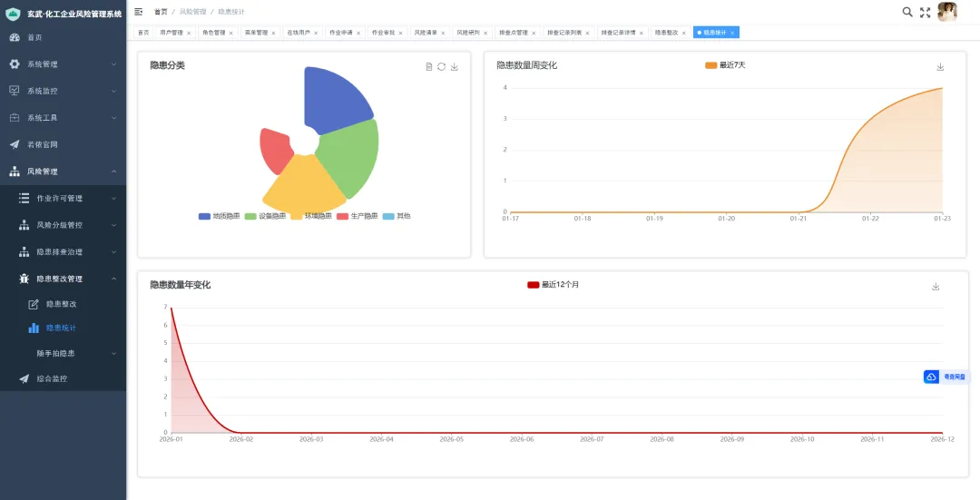The image size is (980, 500).
Task: Click the bar chart icon for 隐患统计
Action: tap(34, 328)
